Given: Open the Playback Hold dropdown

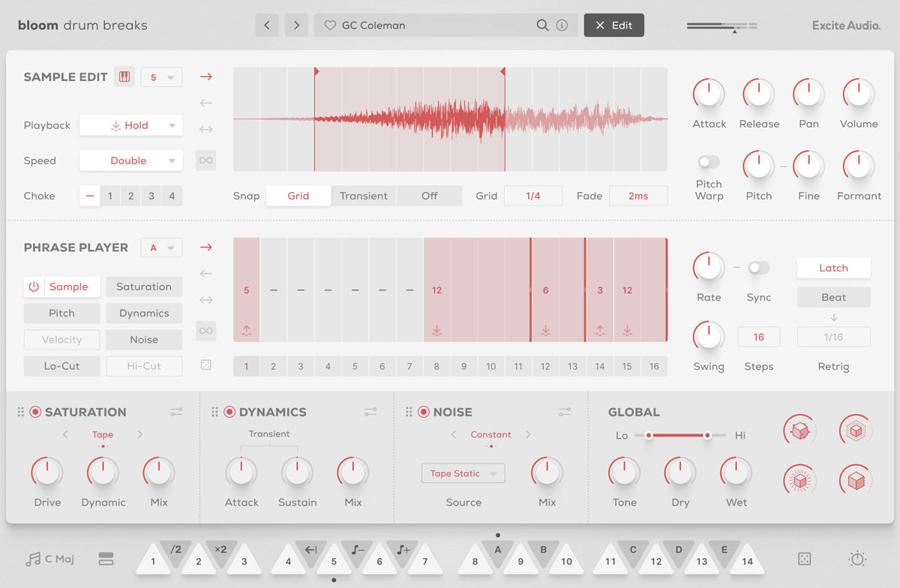Looking at the screenshot, I should (130, 124).
